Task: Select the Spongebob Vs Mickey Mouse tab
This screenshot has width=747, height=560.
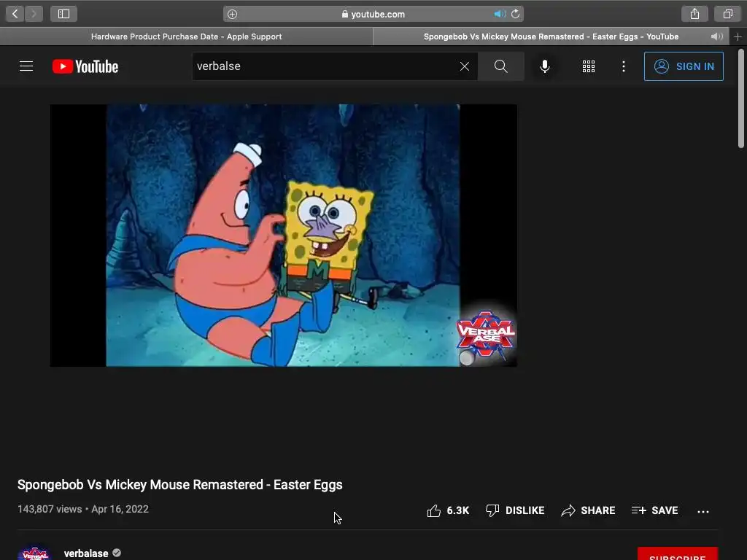Action: click(x=551, y=36)
